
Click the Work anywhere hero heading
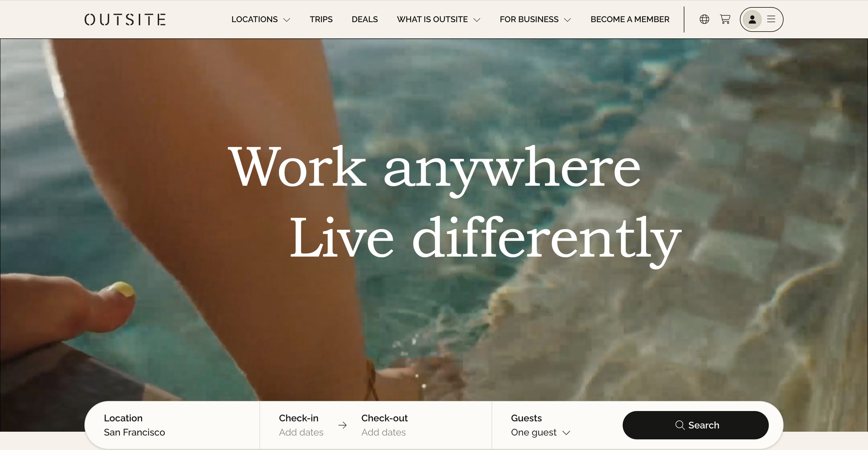(x=434, y=167)
